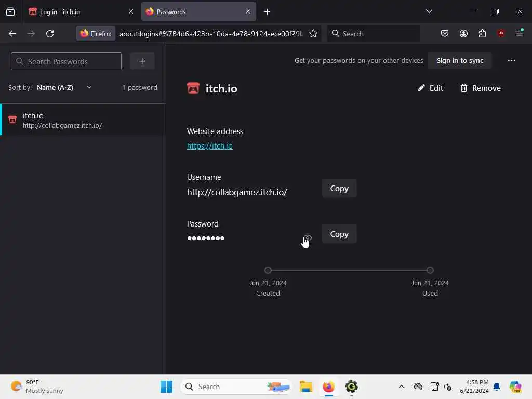Click the Used Jun 21, 2024 timeline marker
Image resolution: width=532 pixels, height=399 pixels.
(x=430, y=270)
